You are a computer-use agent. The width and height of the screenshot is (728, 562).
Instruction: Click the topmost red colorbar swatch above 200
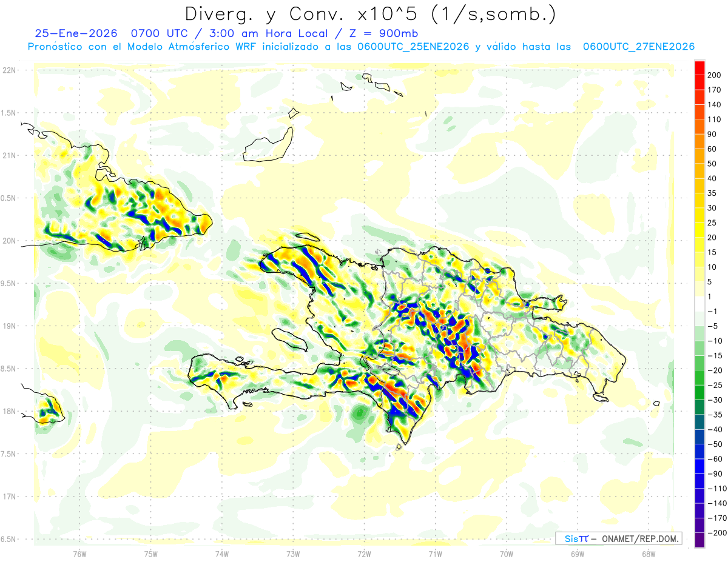click(x=700, y=67)
